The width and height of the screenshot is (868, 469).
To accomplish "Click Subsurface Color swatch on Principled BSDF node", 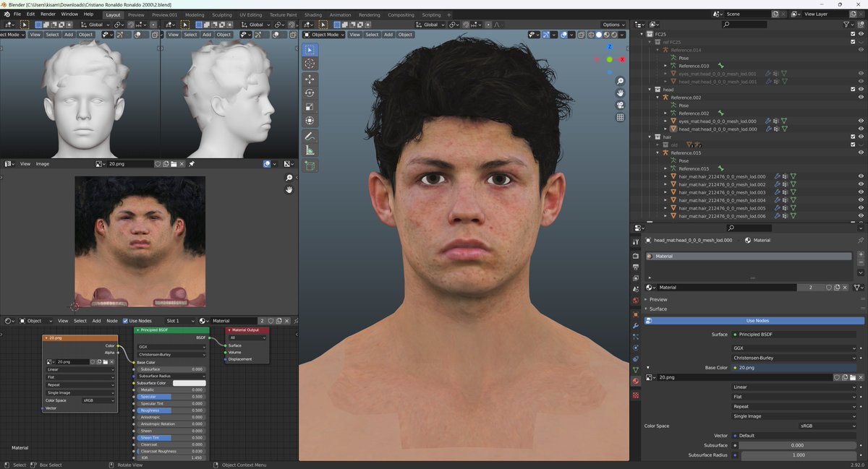I will [x=190, y=383].
